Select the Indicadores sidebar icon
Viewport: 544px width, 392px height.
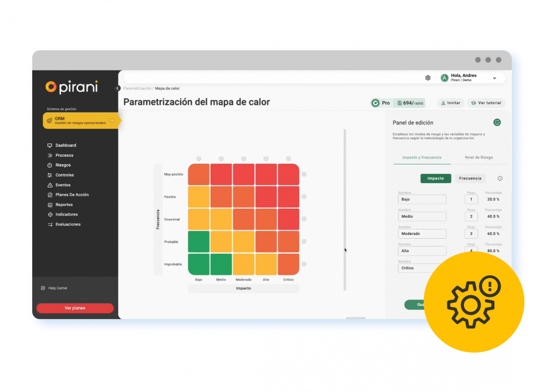tap(50, 214)
